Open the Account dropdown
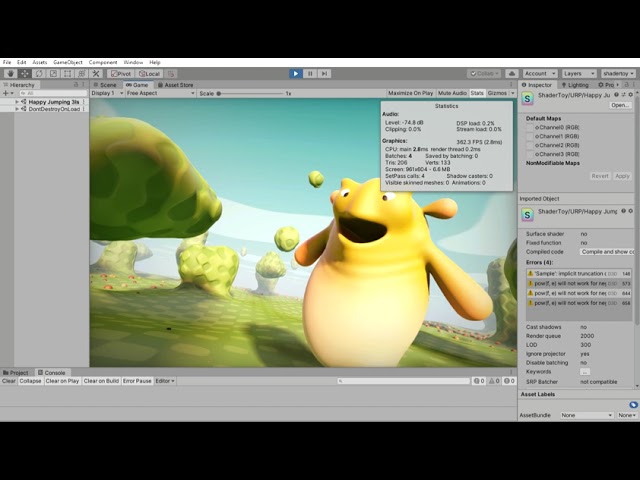Image resolution: width=640 pixels, height=480 pixels. click(540, 73)
